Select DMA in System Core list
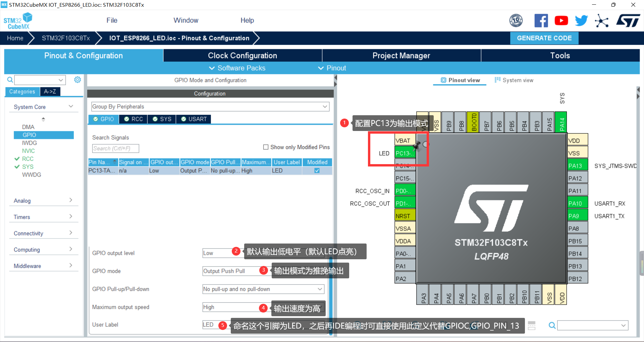644x342 pixels. coord(28,127)
